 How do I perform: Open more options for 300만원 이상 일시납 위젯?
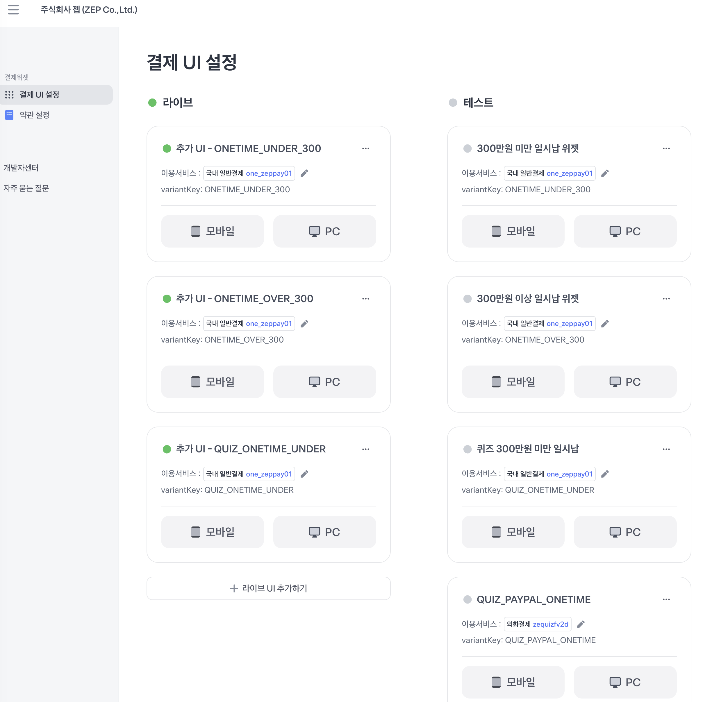pos(666,299)
